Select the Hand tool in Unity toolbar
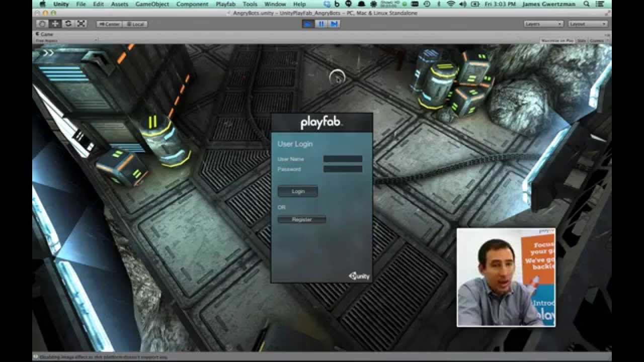 pyautogui.click(x=42, y=24)
